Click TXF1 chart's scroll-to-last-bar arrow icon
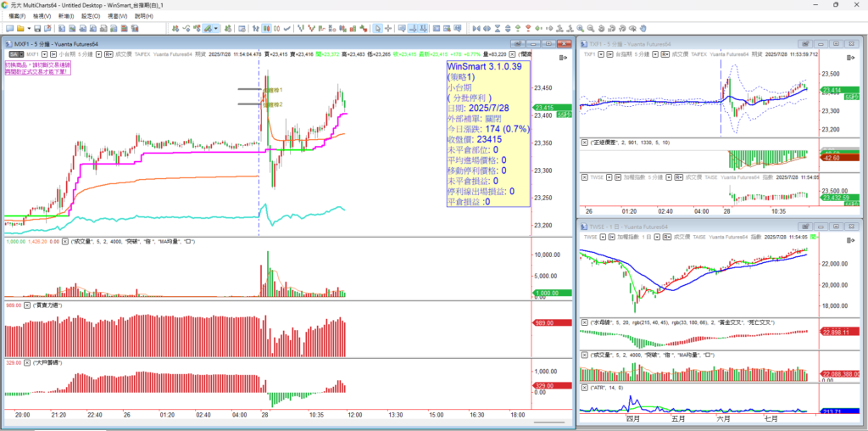868x431 pixels. coord(851,58)
